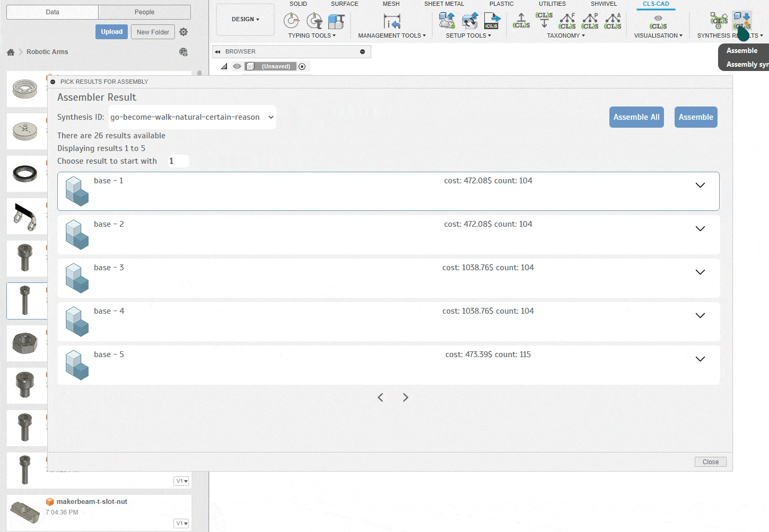Click the CLS taxonomy upload arrow icon

point(521,21)
